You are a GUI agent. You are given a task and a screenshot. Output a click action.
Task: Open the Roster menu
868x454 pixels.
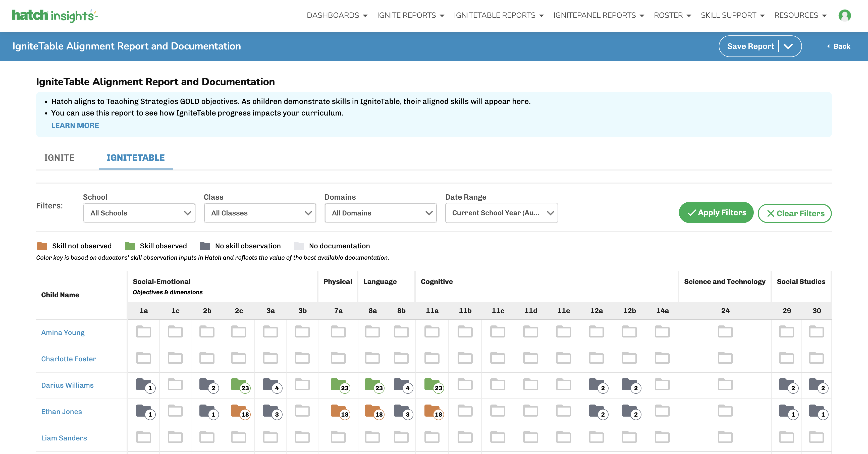[672, 15]
